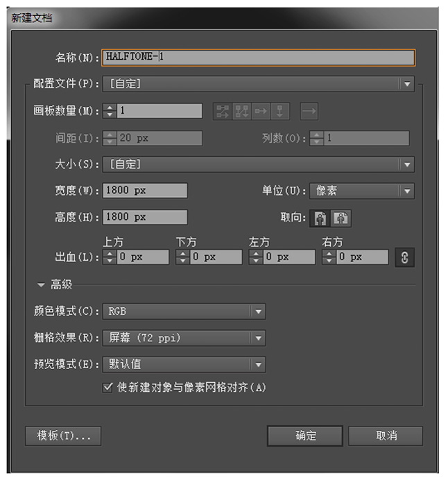Choose the portrait orientation icon
The width and height of the screenshot is (448, 480).
(320, 218)
